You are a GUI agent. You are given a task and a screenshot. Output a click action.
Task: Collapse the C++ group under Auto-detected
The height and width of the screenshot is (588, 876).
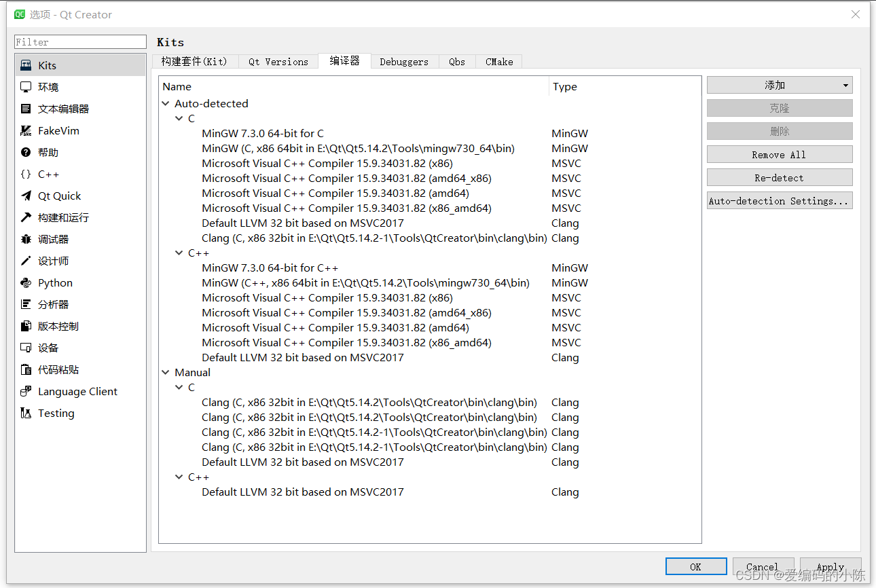[179, 253]
